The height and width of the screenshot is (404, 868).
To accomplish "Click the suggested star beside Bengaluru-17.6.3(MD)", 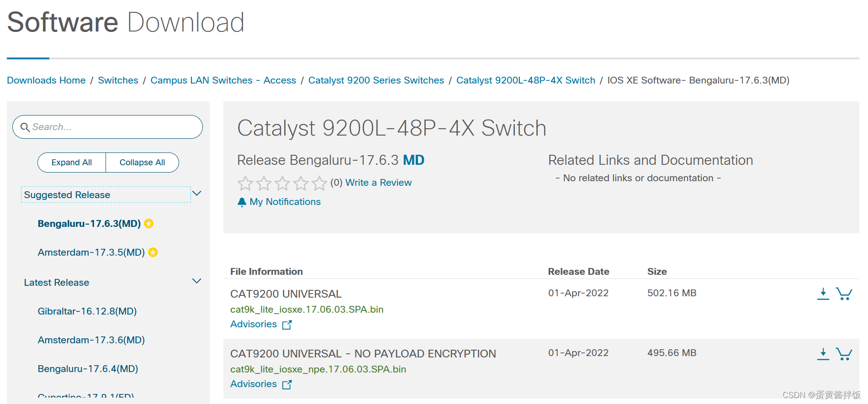I will [x=149, y=224].
